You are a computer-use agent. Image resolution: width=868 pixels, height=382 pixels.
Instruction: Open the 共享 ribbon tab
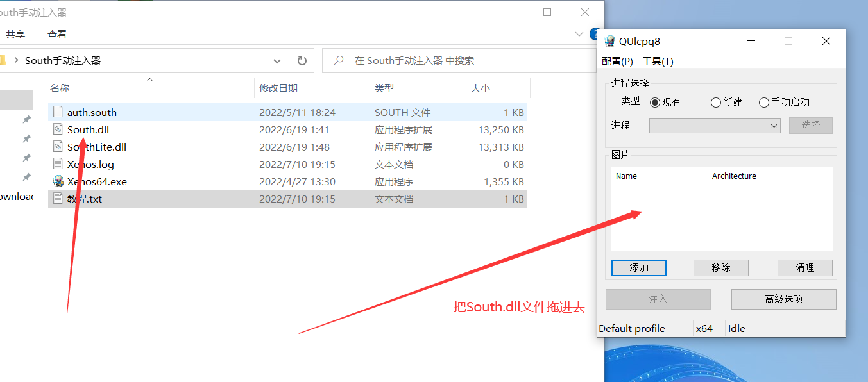pos(15,35)
